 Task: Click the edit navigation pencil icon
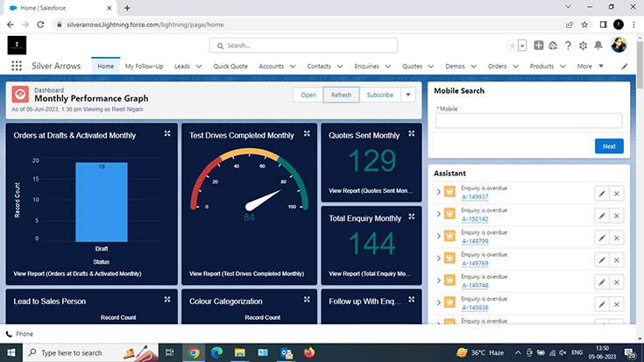pyautogui.click(x=624, y=66)
